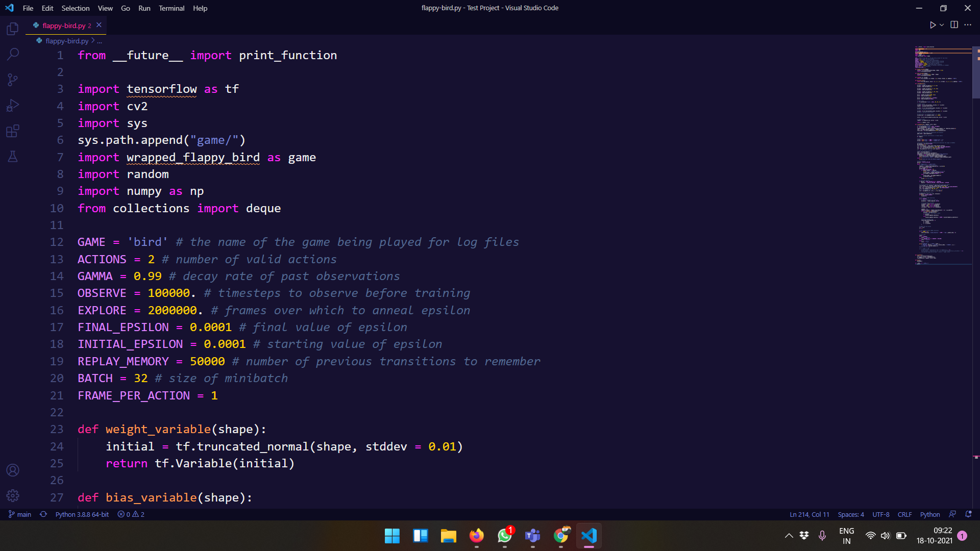Image resolution: width=980 pixels, height=551 pixels.
Task: Open the Terminal menu
Action: [x=171, y=8]
